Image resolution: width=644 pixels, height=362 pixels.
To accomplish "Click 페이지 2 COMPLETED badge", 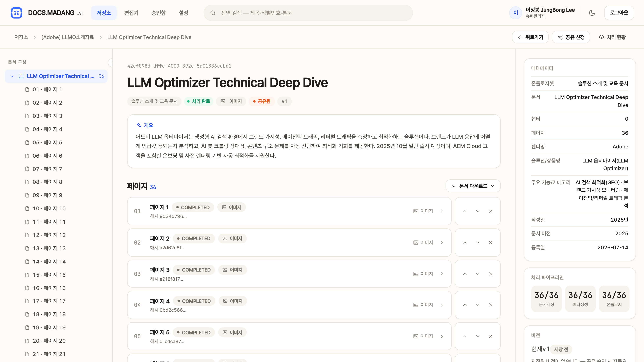I will 193,239.
